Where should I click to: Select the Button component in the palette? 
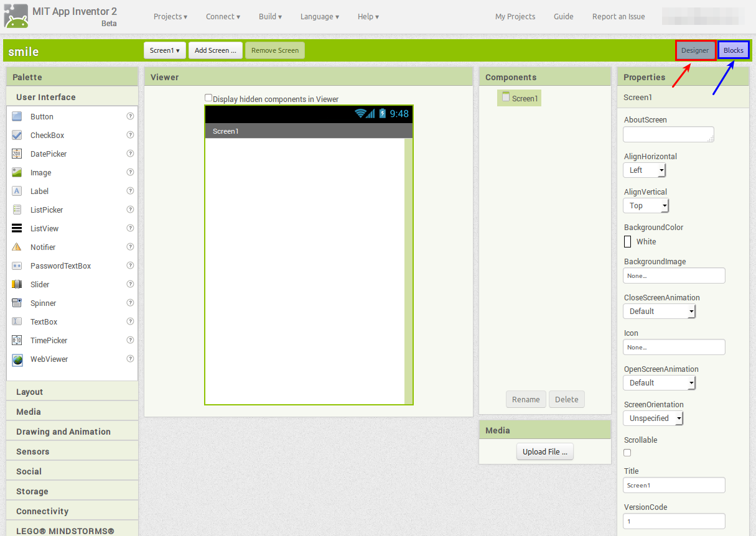[42, 116]
